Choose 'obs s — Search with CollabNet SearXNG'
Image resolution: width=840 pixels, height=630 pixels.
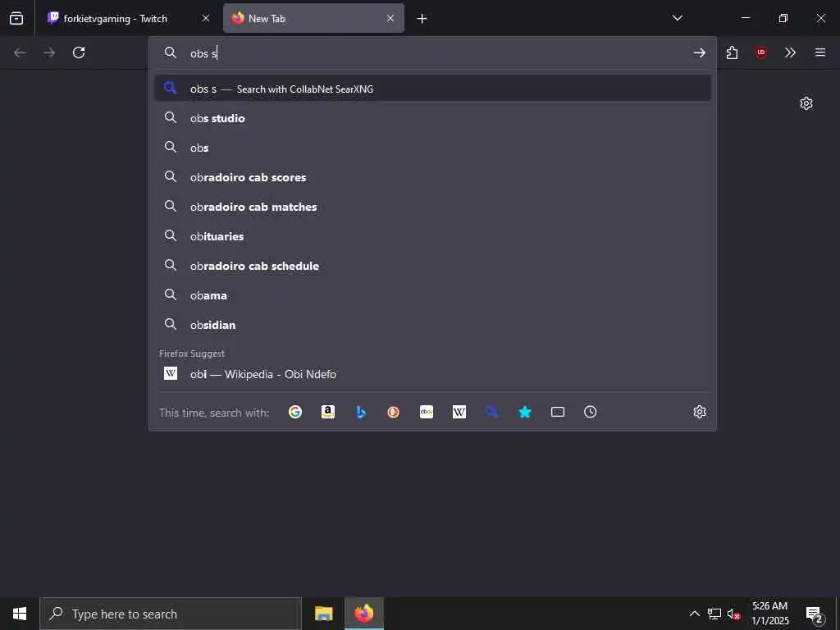point(432,89)
